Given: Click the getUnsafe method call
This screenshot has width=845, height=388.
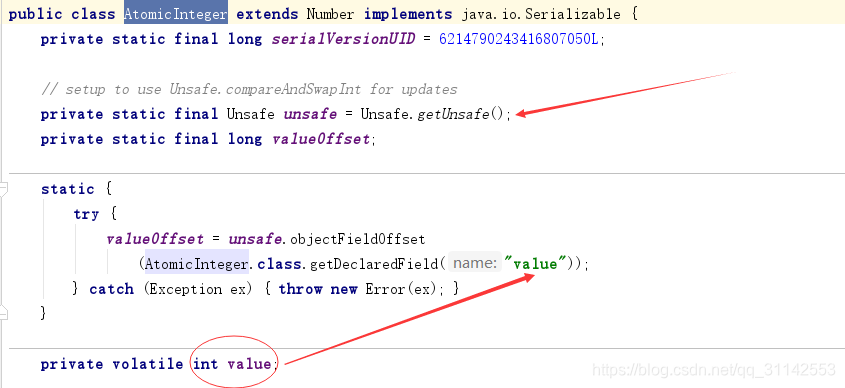Looking at the screenshot, I should [453, 114].
